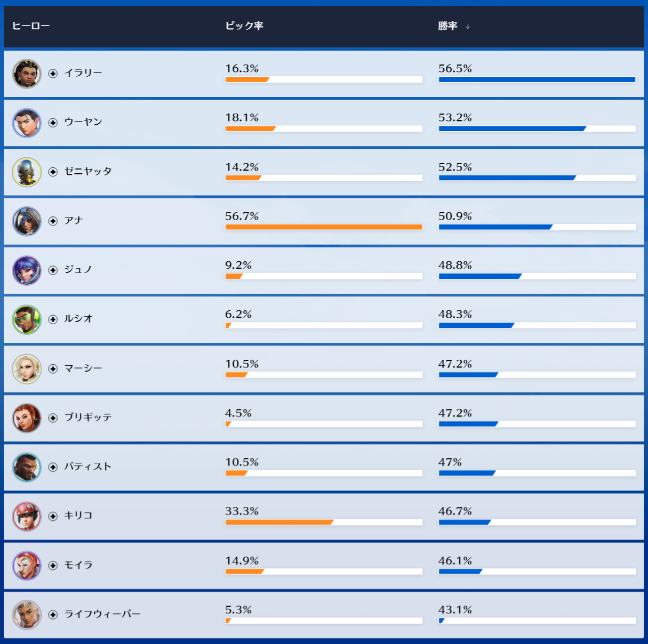Click Kiriko's hero portrait icon
Image resolution: width=648 pixels, height=644 pixels.
[x=27, y=516]
